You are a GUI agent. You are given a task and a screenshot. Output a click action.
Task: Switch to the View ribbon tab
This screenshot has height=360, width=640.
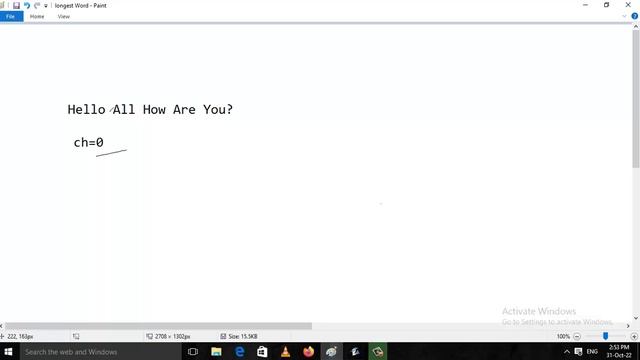[x=64, y=16]
